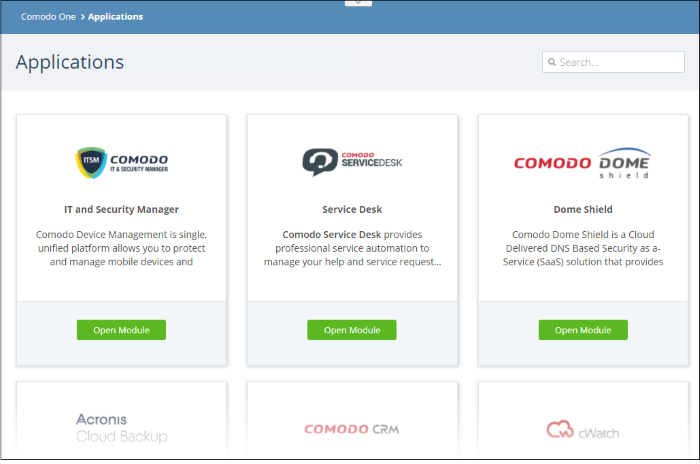Click the Acronis Cloud Backup logo
This screenshot has width=700, height=464.
tap(121, 428)
